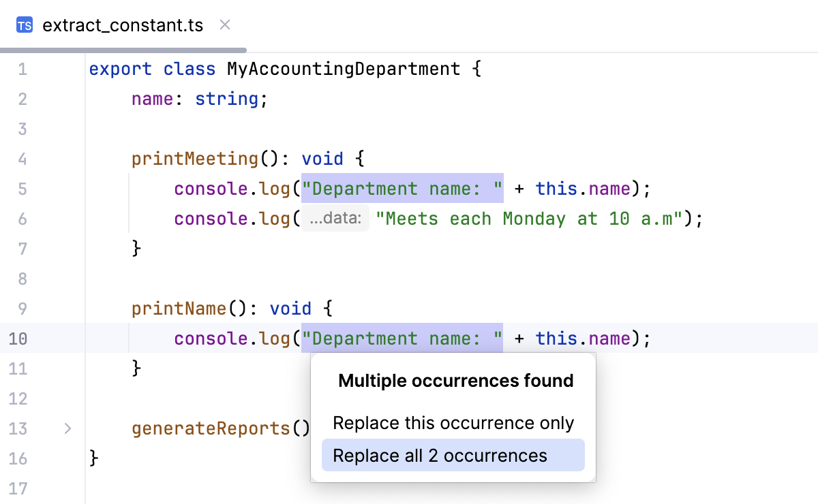Select line number 10 in the gutter
The height and width of the screenshot is (504, 818).
[x=19, y=338]
